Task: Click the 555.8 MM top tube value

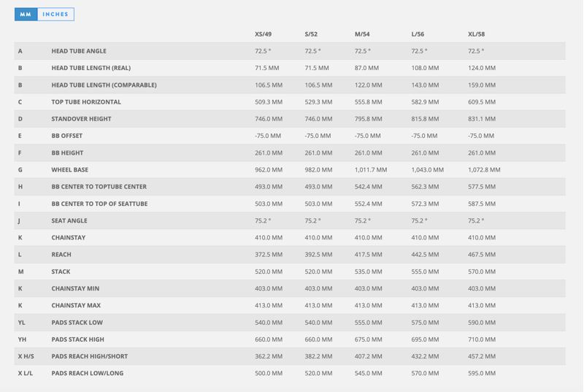Action: point(367,102)
